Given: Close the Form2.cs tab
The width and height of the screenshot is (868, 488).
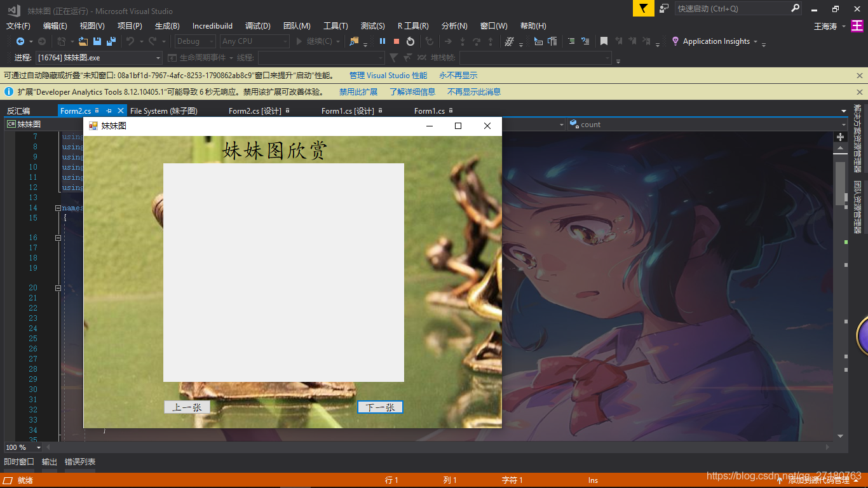Looking at the screenshot, I should pyautogui.click(x=121, y=111).
